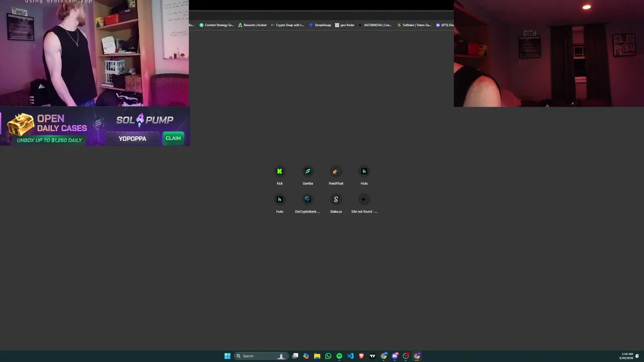Open the DisCryptoBank shortcut tile

[x=308, y=204]
